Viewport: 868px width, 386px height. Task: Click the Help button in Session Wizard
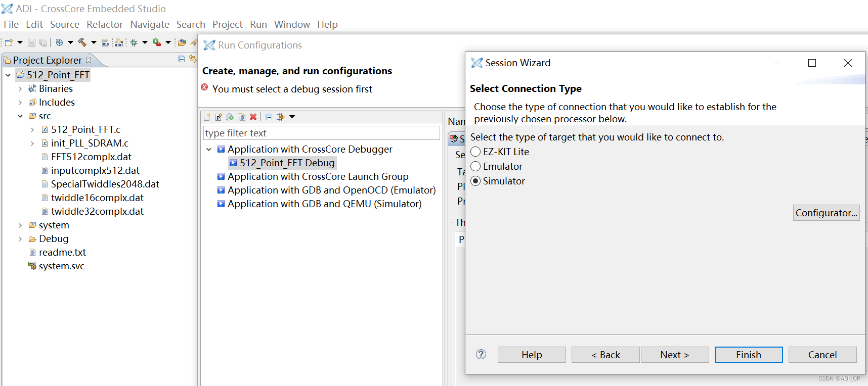click(532, 355)
